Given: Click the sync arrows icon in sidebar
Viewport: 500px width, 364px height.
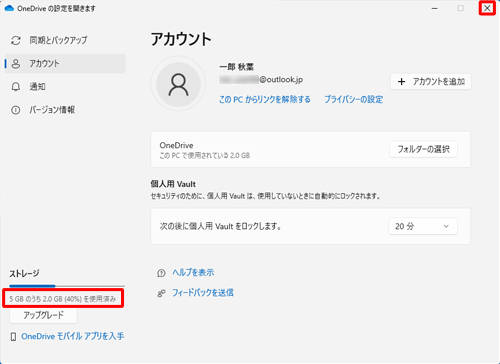Looking at the screenshot, I should pyautogui.click(x=16, y=41).
